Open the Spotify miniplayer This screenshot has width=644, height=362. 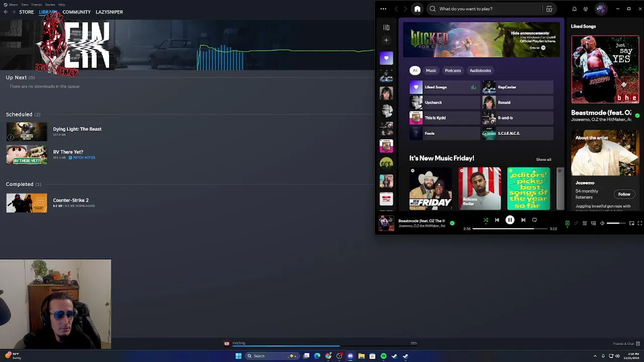pyautogui.click(x=631, y=223)
